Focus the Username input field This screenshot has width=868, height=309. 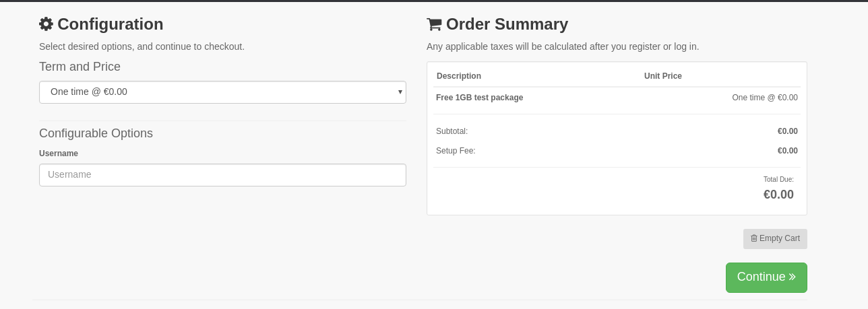(222, 175)
